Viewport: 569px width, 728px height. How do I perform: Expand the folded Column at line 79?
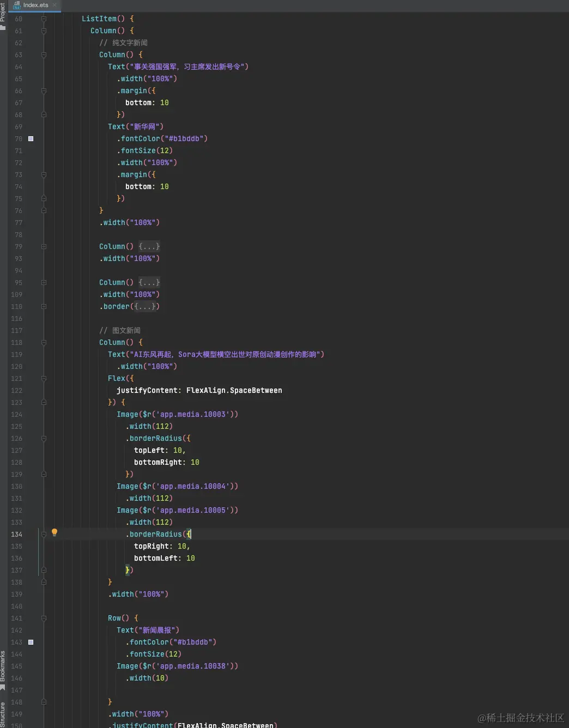[44, 246]
